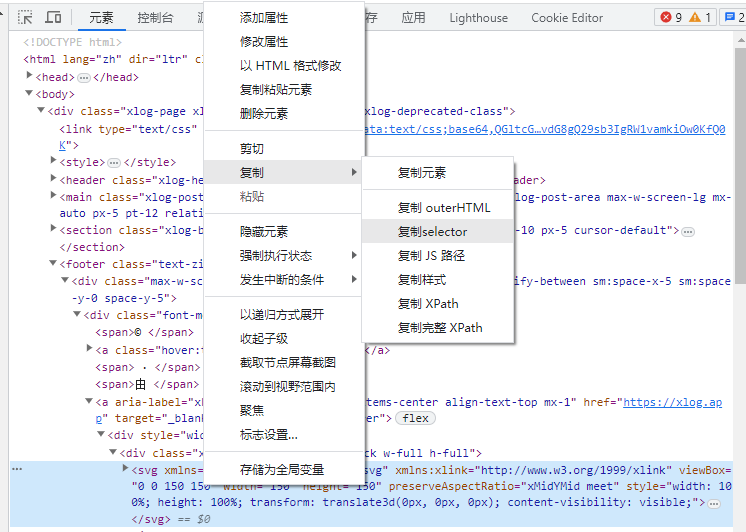Select 复制 XPath in the copy submenu

pyautogui.click(x=428, y=303)
